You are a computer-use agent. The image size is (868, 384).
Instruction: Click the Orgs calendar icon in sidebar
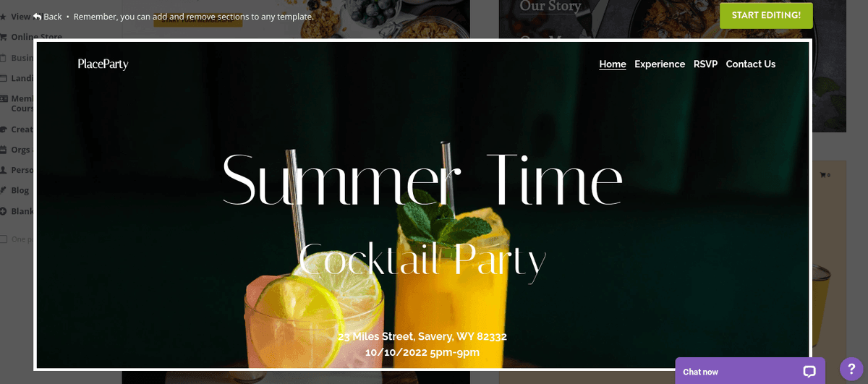(4, 150)
